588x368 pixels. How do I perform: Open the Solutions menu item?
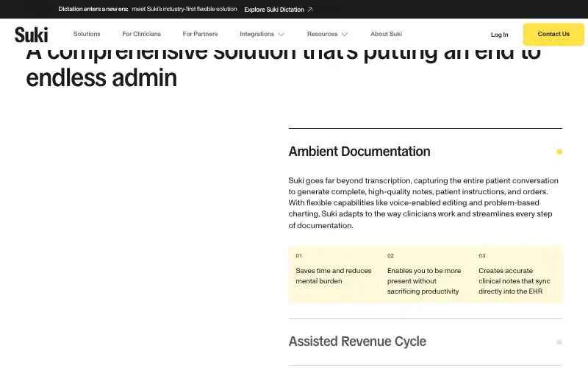point(87,34)
